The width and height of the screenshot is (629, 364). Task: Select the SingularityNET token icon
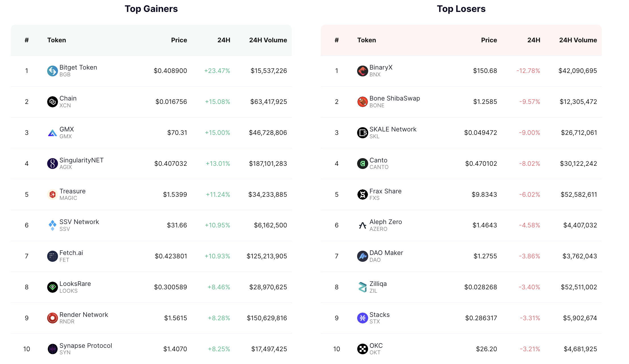tap(52, 164)
